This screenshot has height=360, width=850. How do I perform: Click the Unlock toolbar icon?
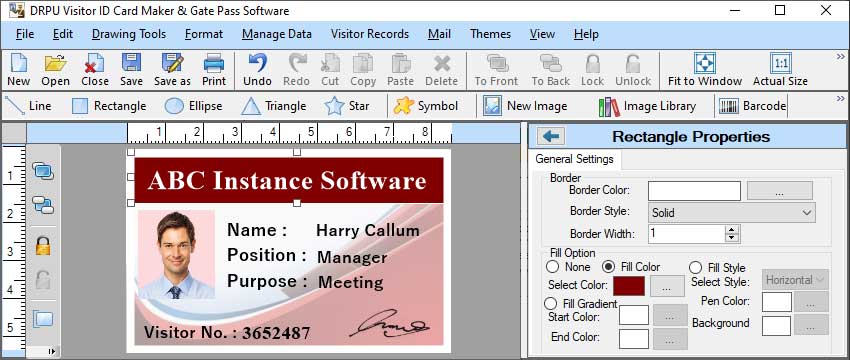tap(633, 63)
